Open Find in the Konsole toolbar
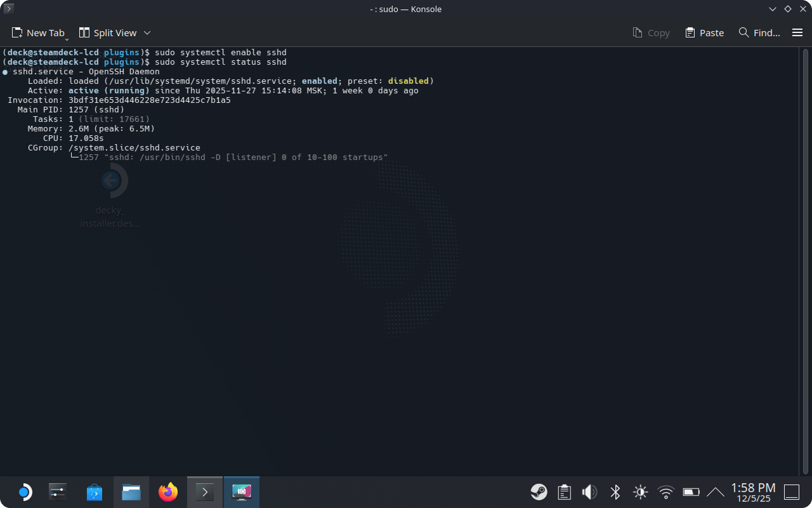Viewport: 812px width, 508px height. (x=759, y=32)
